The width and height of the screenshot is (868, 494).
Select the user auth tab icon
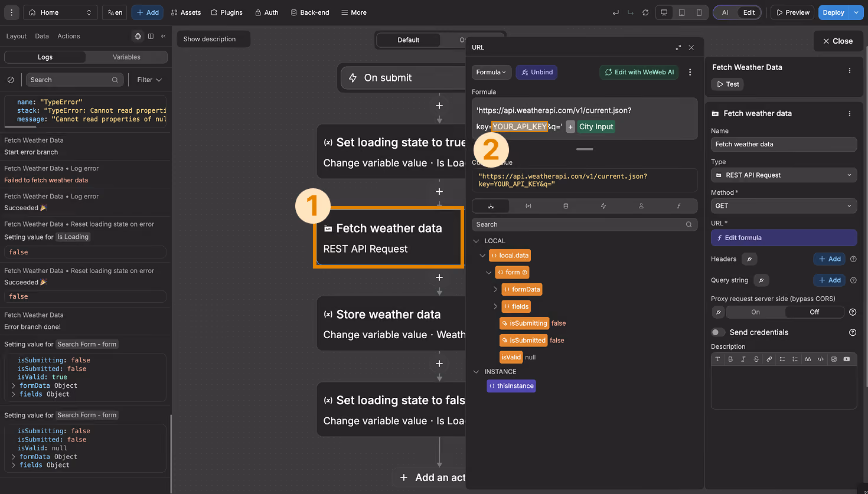coord(641,206)
